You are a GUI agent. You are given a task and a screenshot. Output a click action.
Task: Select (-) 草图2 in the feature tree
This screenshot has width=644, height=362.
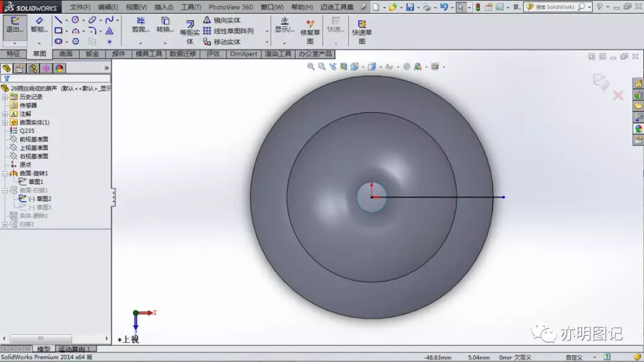(40, 199)
